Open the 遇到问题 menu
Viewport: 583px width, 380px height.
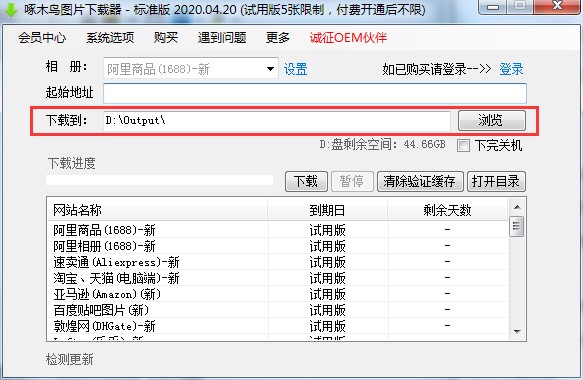coord(222,38)
